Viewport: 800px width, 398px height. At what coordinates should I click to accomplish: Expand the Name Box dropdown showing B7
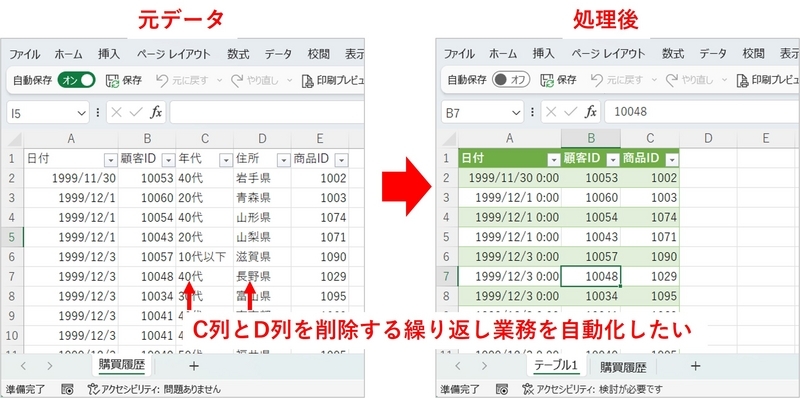click(x=516, y=112)
